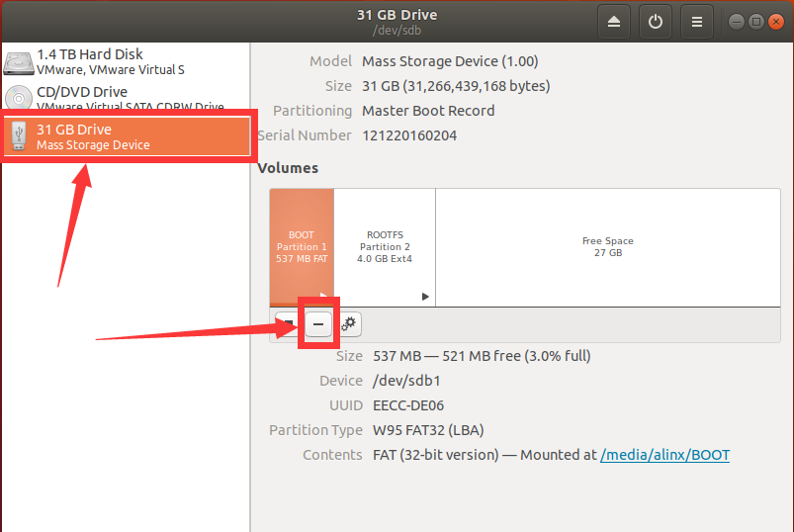
Task: Maximize the Disks window
Action: coord(756,22)
